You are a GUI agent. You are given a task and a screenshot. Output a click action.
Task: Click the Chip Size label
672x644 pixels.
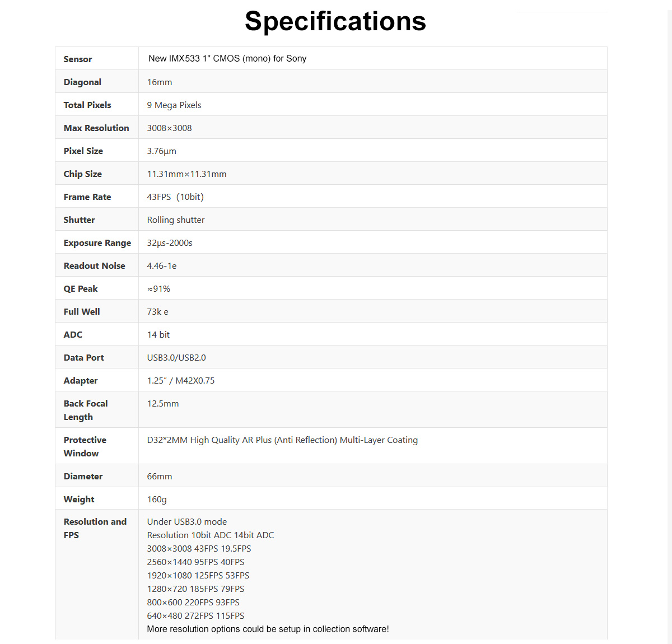point(83,174)
